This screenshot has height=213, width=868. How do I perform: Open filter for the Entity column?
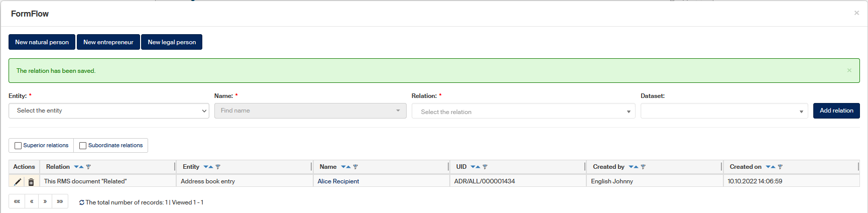[218, 167]
